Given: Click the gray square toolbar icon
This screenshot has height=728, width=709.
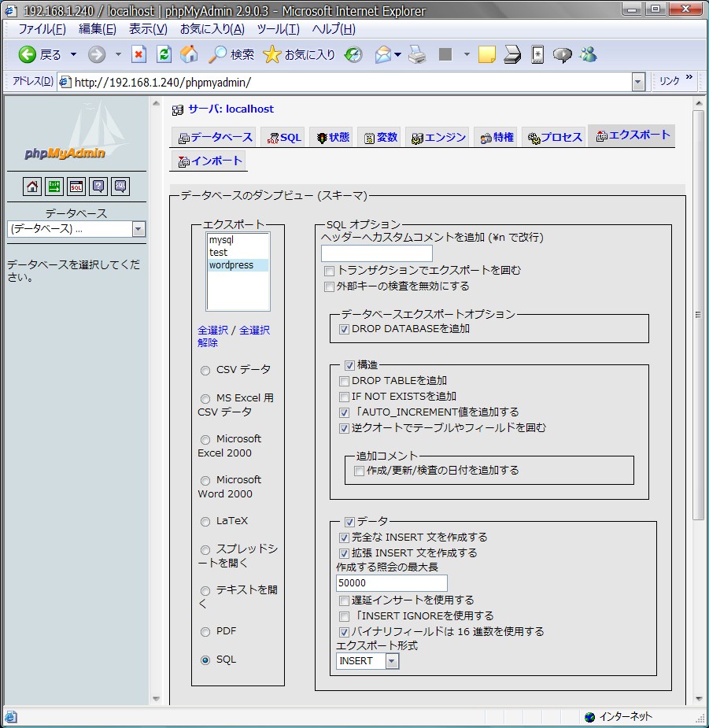Looking at the screenshot, I should tap(445, 55).
